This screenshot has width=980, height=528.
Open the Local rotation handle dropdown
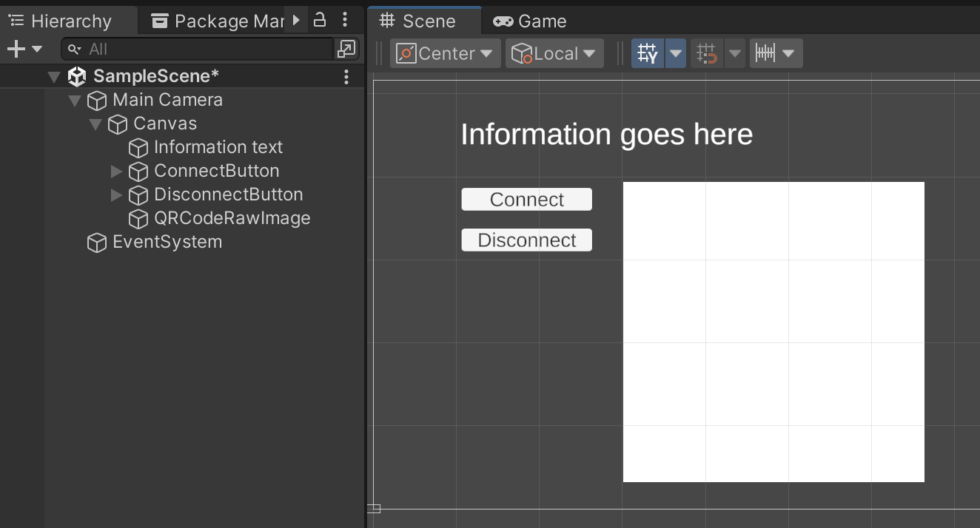point(554,53)
